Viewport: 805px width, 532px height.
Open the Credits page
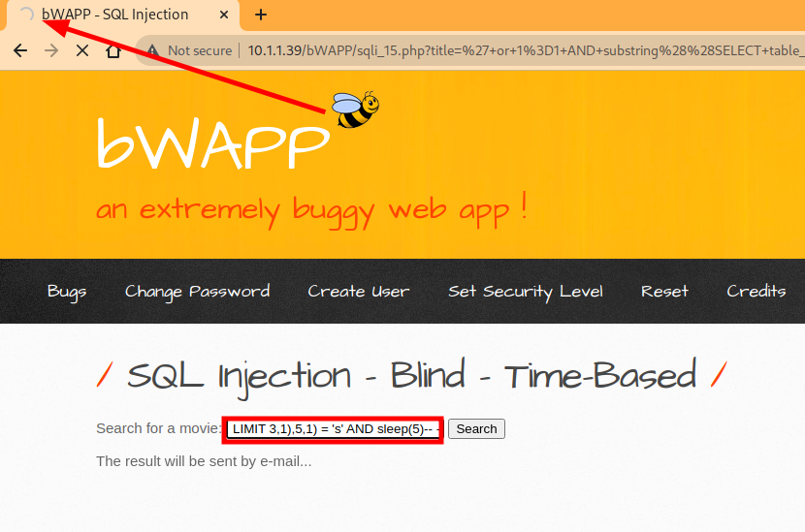(x=756, y=291)
